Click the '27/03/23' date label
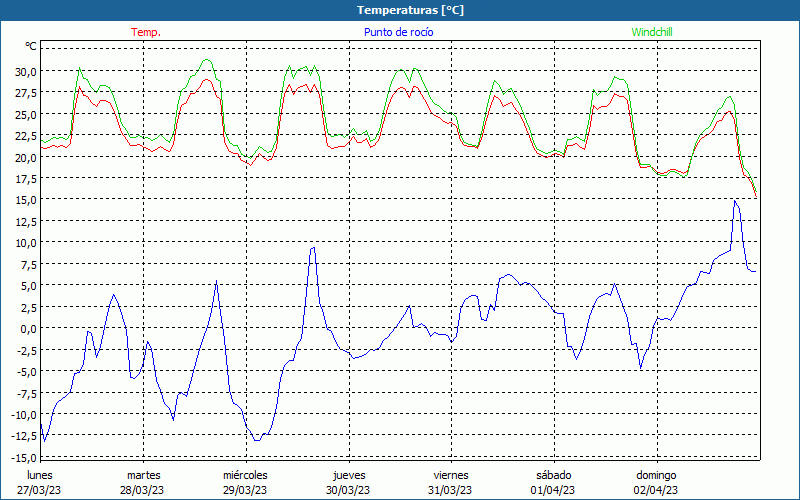This screenshot has width=800, height=500. tap(39, 490)
